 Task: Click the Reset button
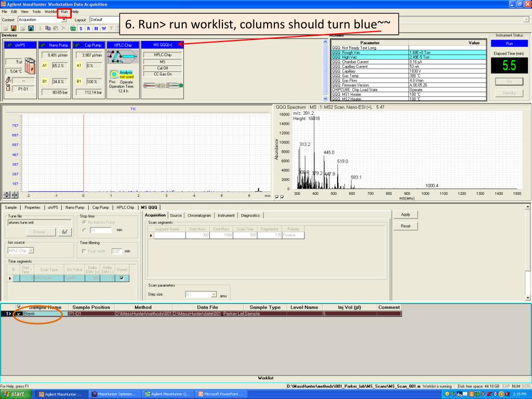click(405, 226)
